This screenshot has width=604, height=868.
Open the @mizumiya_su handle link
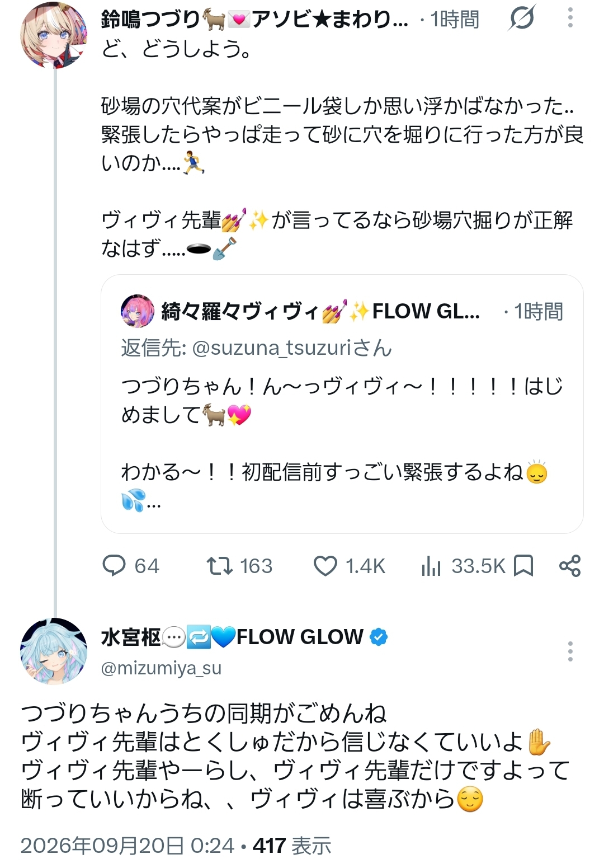tap(161, 668)
